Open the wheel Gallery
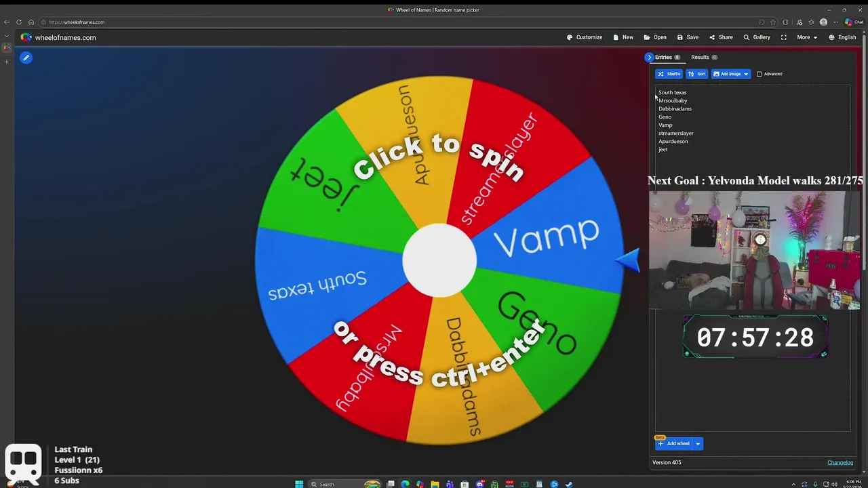 tap(757, 37)
